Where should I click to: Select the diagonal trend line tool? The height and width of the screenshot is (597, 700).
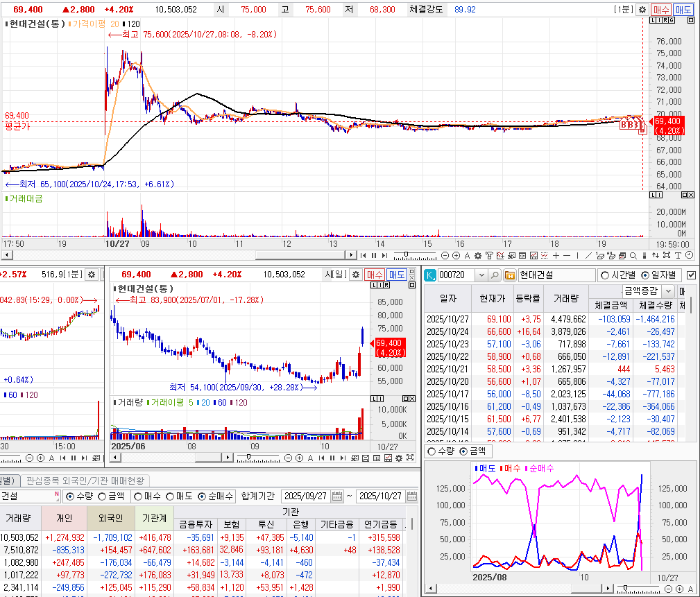[588, 256]
